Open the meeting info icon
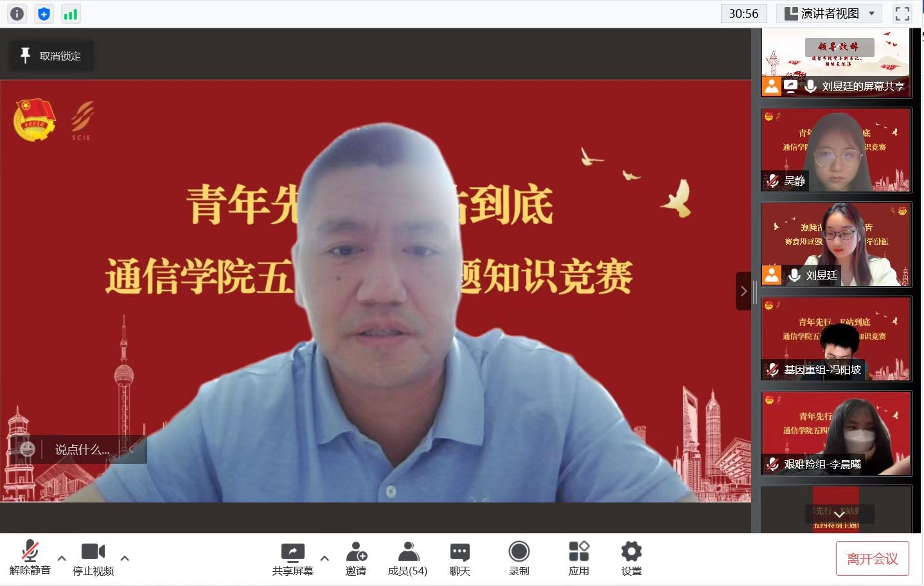 (x=17, y=13)
